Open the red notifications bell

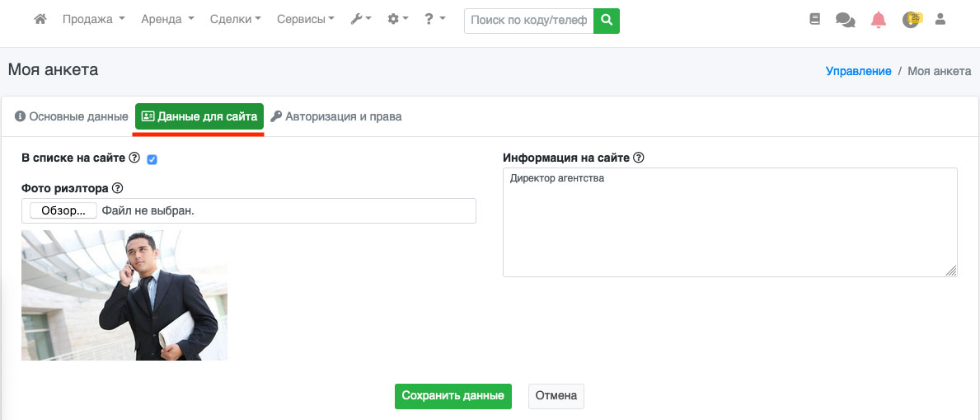(x=879, y=20)
